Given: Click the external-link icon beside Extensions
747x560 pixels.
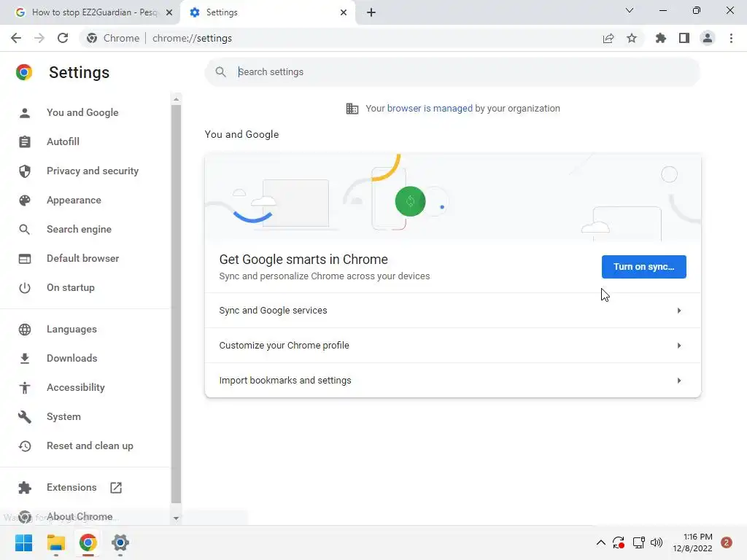Looking at the screenshot, I should (116, 488).
